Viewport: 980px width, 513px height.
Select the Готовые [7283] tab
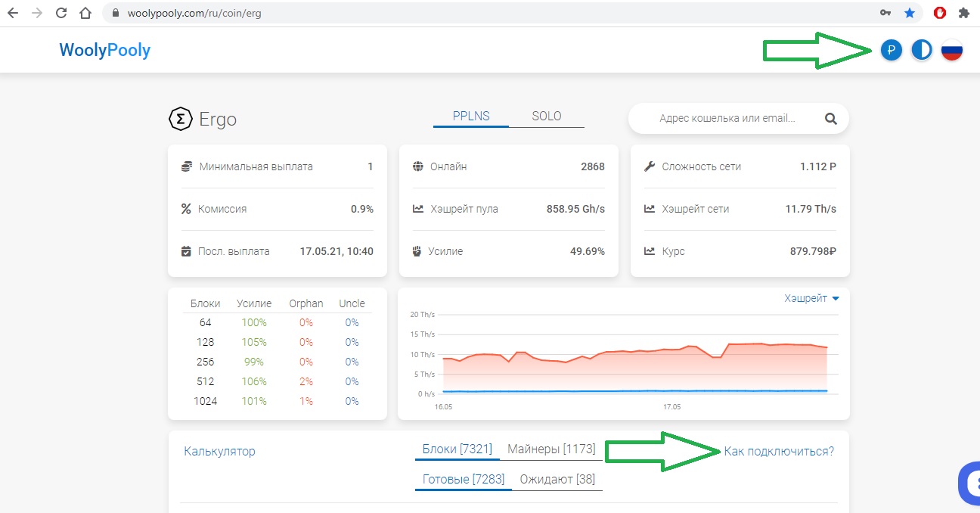463,480
